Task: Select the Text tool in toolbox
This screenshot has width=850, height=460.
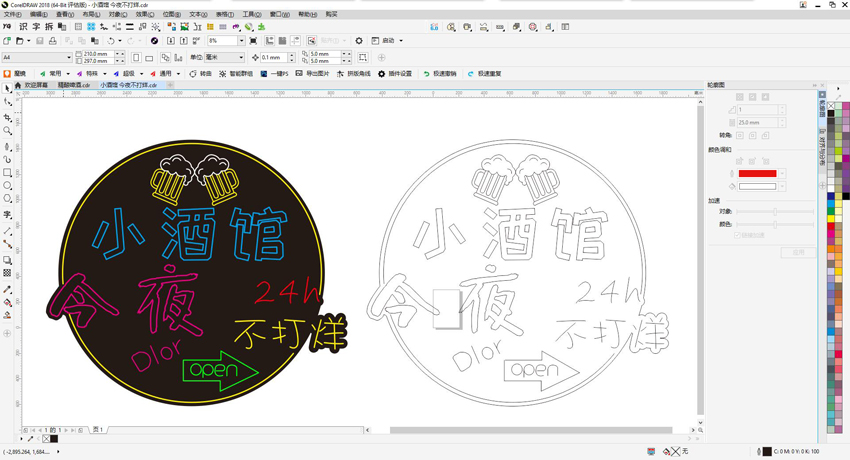Action: click(7, 215)
